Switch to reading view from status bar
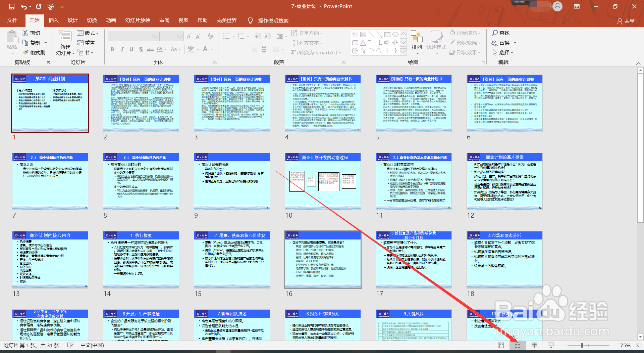 click(x=534, y=345)
